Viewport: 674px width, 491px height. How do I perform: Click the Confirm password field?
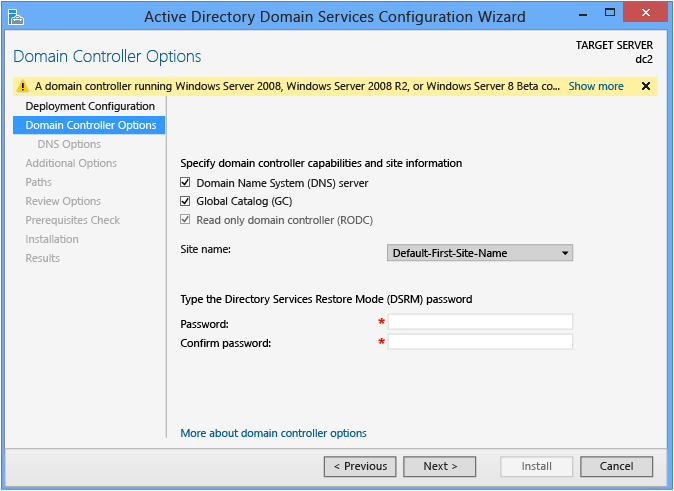[x=480, y=342]
